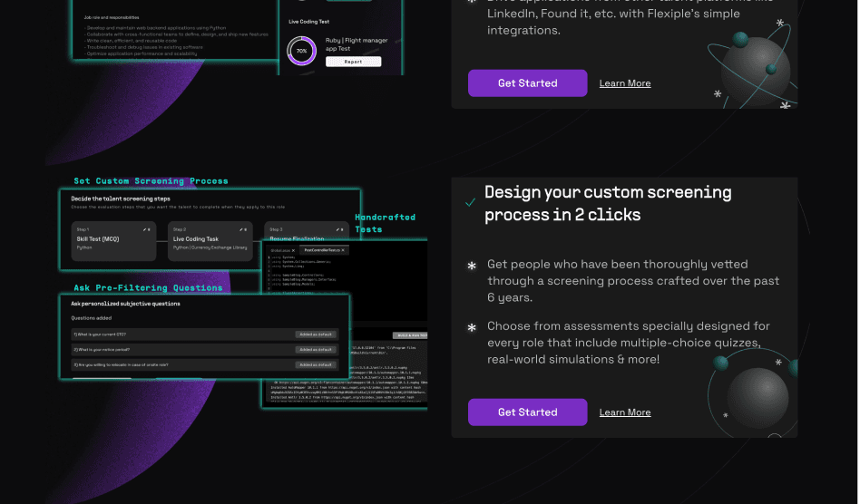Screen dimensions: 860x504
Task: Select the Step 3 Resume Finalization card
Action: coord(306,231)
